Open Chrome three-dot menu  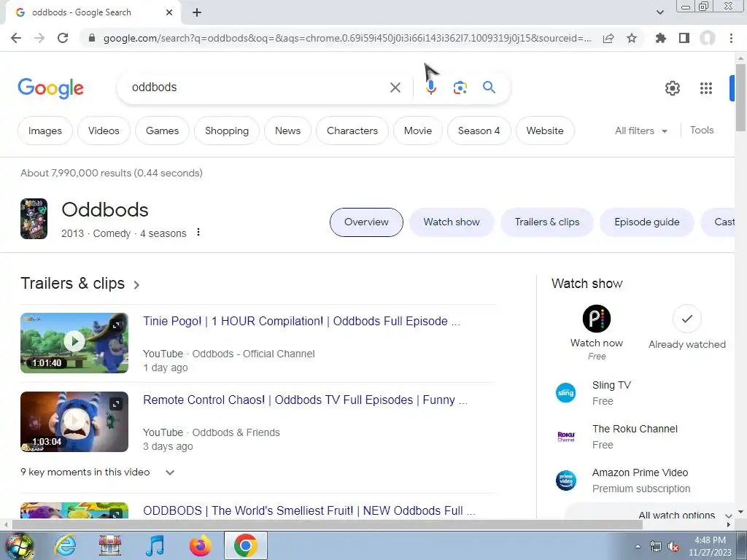click(731, 38)
